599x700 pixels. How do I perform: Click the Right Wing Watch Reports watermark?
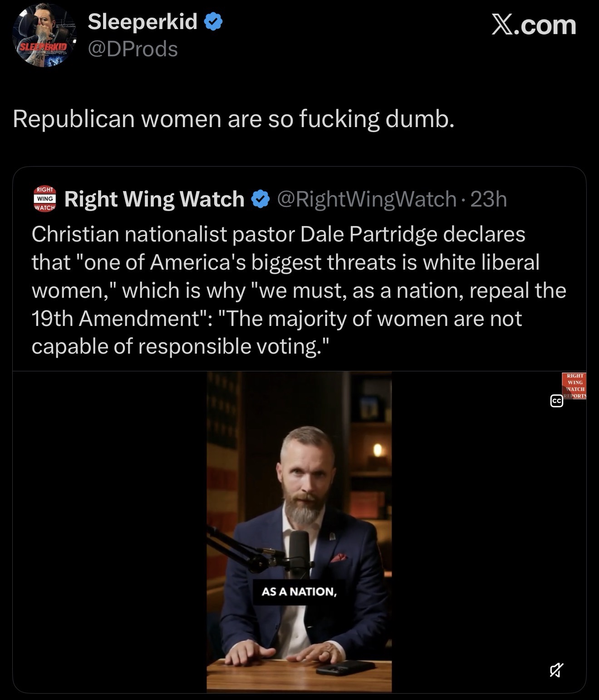point(574,385)
